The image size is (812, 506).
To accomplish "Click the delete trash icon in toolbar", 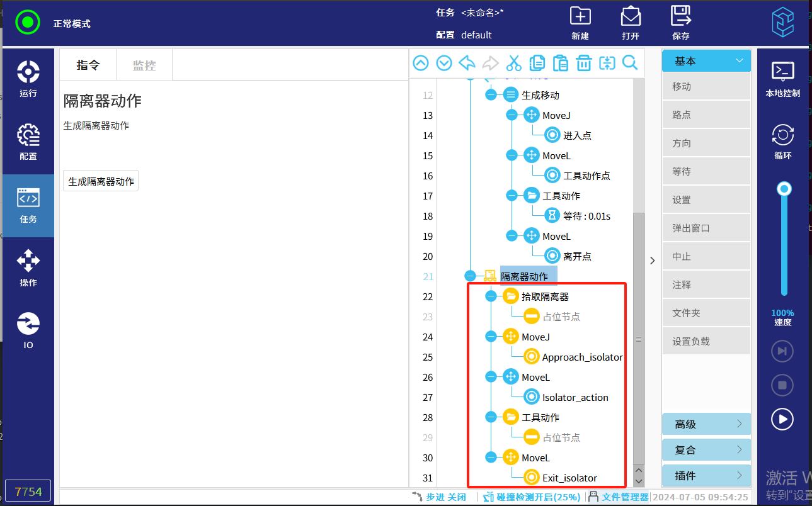I will click(x=584, y=63).
